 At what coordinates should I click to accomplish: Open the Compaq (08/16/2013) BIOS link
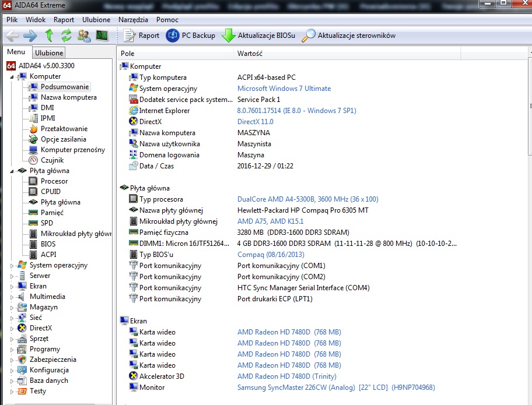pyautogui.click(x=271, y=255)
